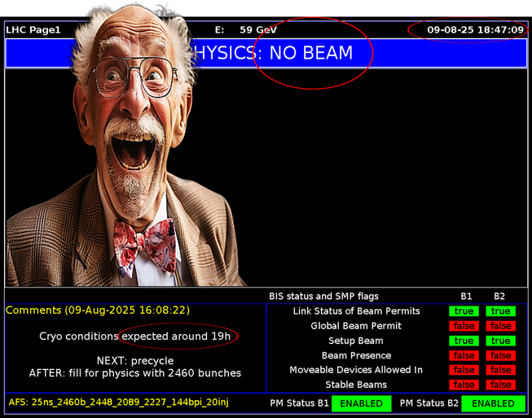
Task: Click the date and time display
Action: pos(475,30)
